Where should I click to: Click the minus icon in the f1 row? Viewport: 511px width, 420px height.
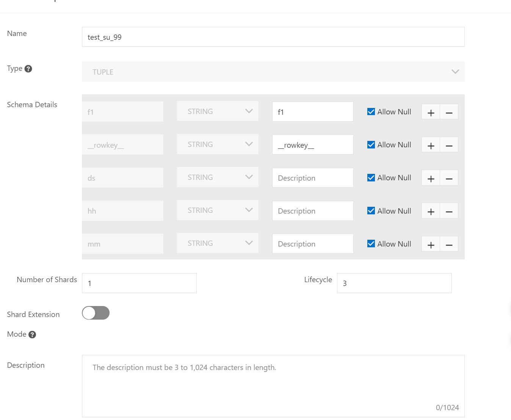(x=449, y=112)
